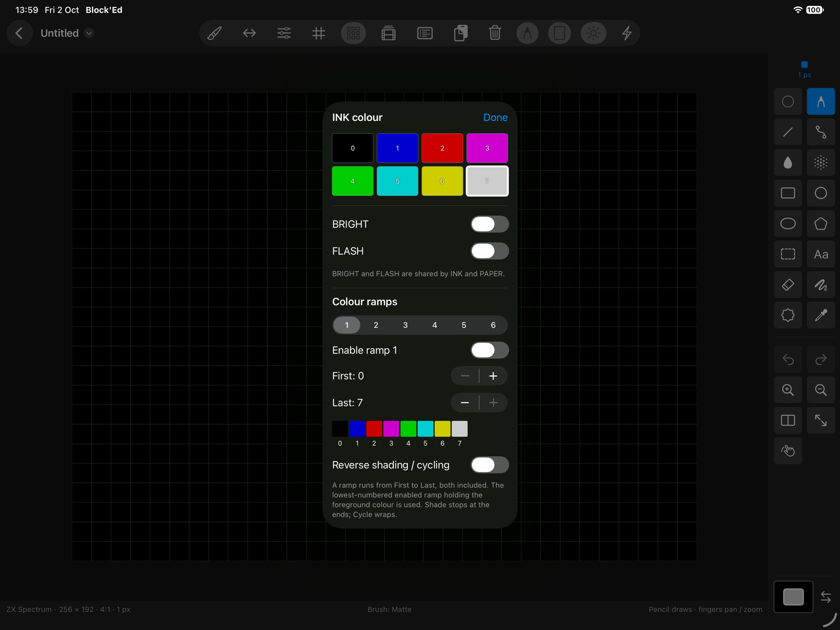Pick magenta ink colour 3

[x=487, y=148]
